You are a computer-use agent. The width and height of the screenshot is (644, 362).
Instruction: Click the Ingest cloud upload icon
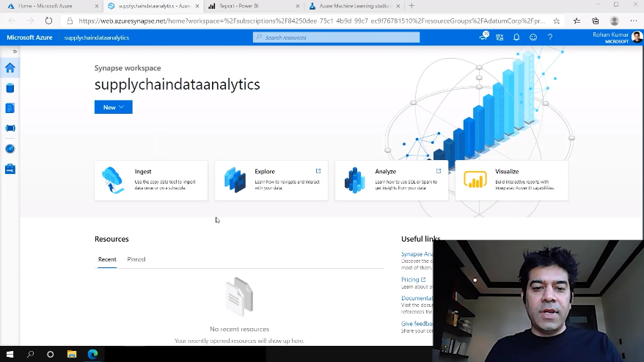[112, 180]
